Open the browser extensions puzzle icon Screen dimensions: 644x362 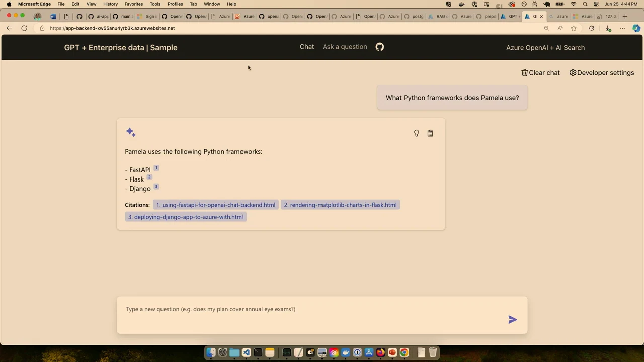tap(592, 28)
